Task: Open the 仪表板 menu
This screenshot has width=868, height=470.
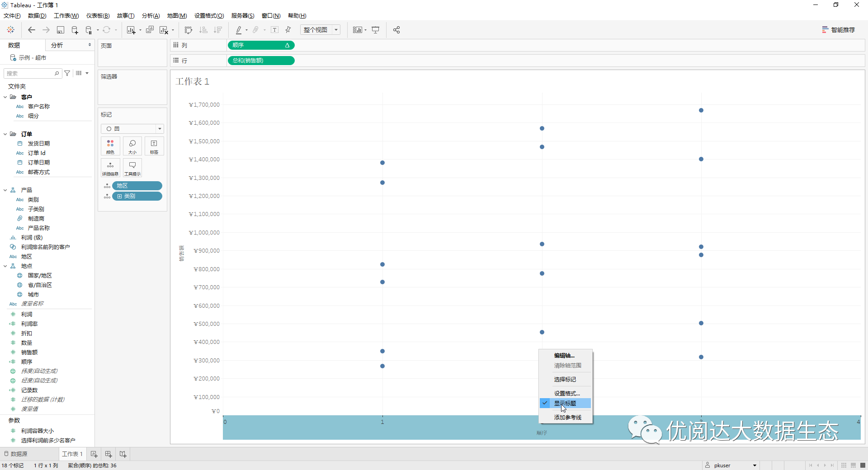Action: point(98,16)
